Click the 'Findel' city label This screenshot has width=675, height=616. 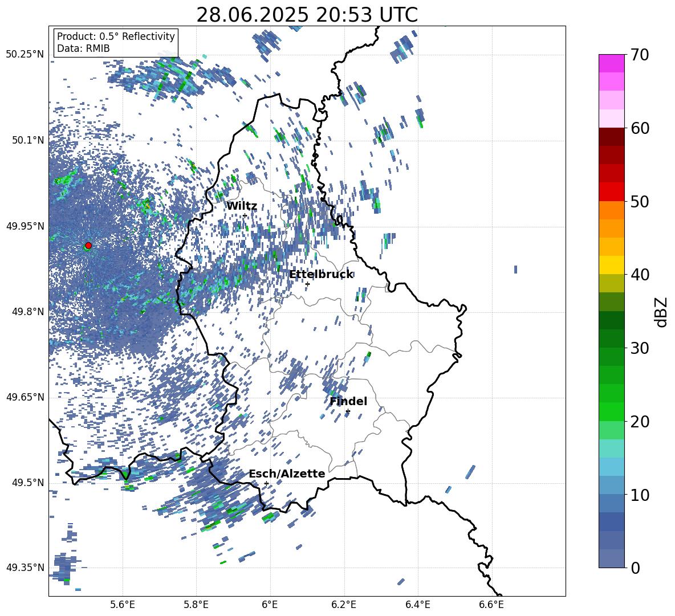(x=348, y=401)
